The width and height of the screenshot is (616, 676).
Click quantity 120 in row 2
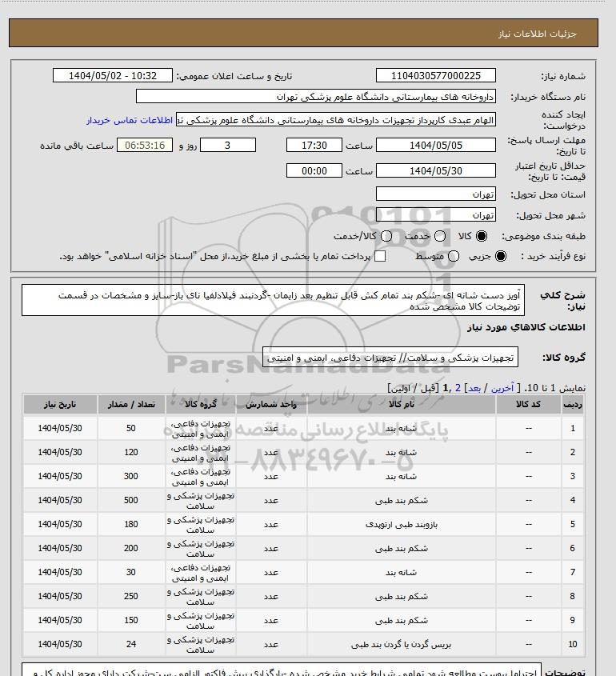(x=131, y=452)
